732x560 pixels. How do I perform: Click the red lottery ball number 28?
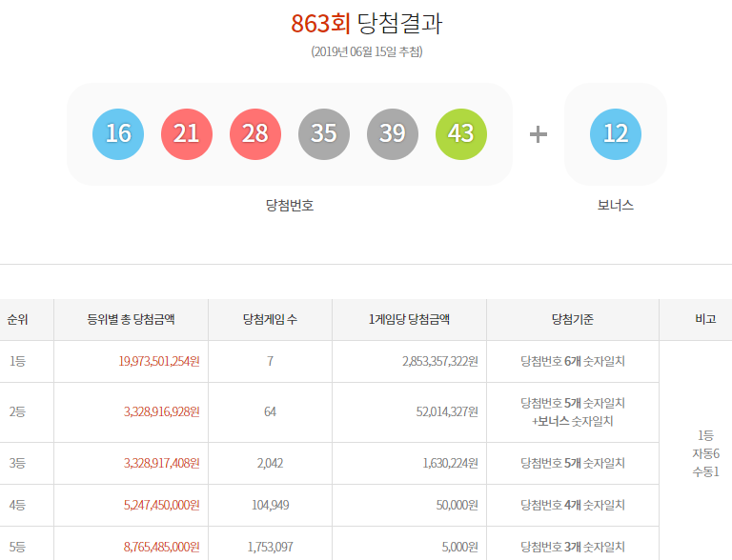[x=255, y=134]
